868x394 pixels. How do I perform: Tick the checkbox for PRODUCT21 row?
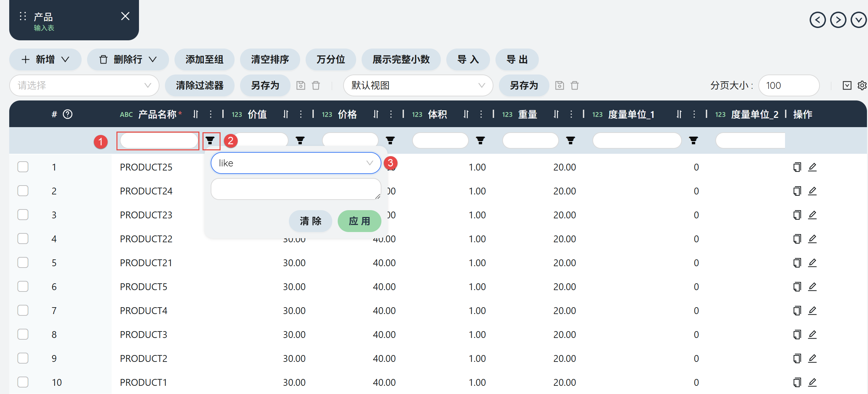tap(23, 263)
